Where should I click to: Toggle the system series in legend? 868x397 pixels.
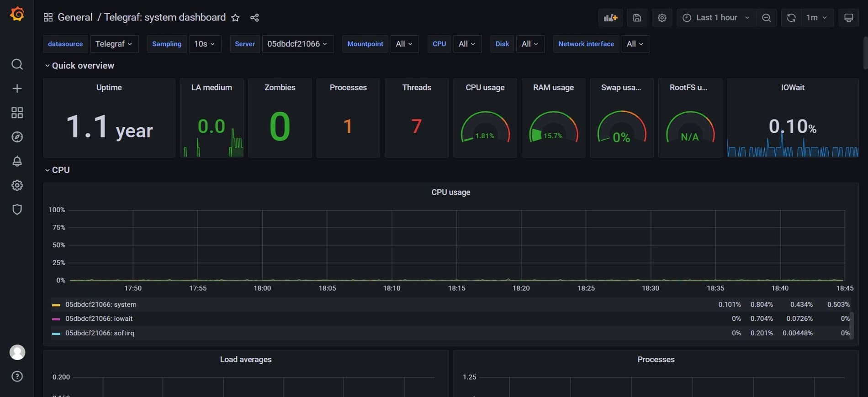[101, 304]
